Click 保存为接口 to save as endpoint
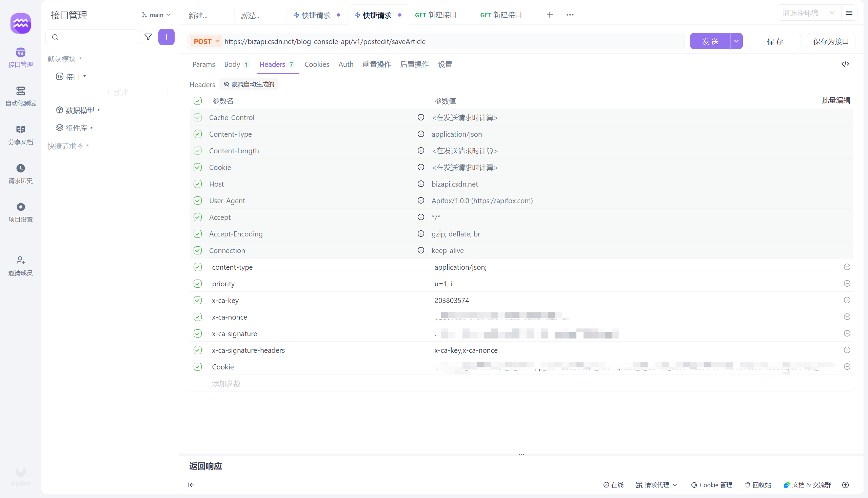Image resolution: width=868 pixels, height=498 pixels. [x=831, y=41]
